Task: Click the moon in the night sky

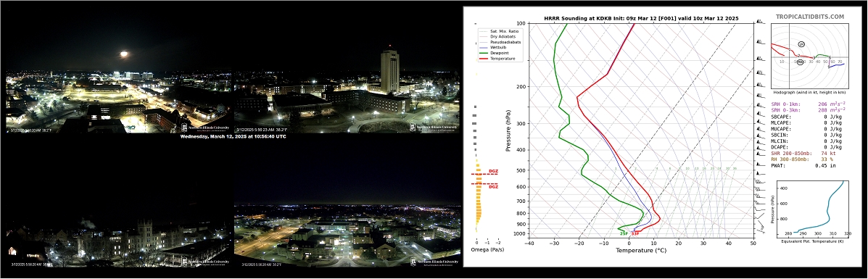Action: click(x=124, y=54)
